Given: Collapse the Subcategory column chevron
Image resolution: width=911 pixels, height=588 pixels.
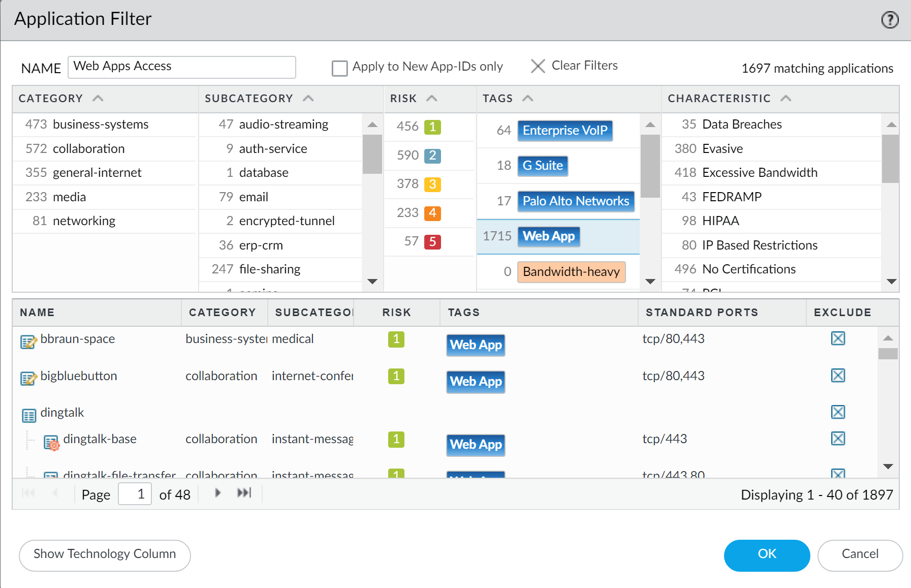Looking at the screenshot, I should 308,99.
